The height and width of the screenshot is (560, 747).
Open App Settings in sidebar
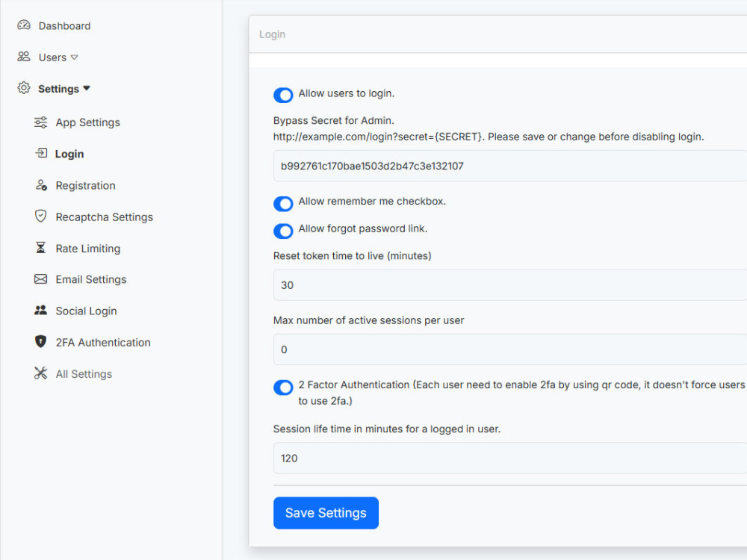pyautogui.click(x=87, y=122)
